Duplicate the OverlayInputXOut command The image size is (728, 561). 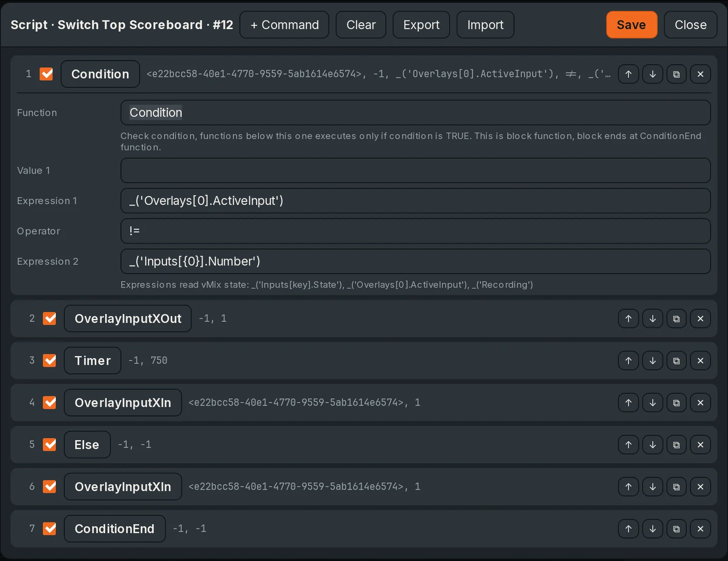click(677, 319)
